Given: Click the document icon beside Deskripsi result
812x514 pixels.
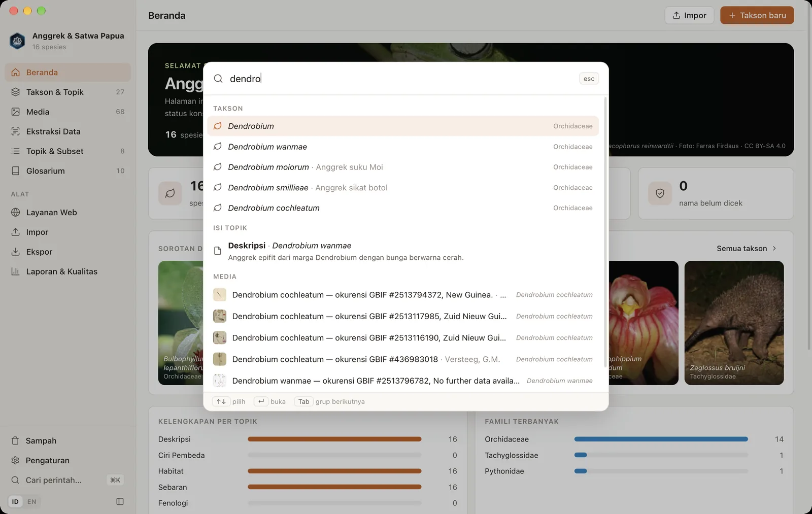Looking at the screenshot, I should click(218, 251).
